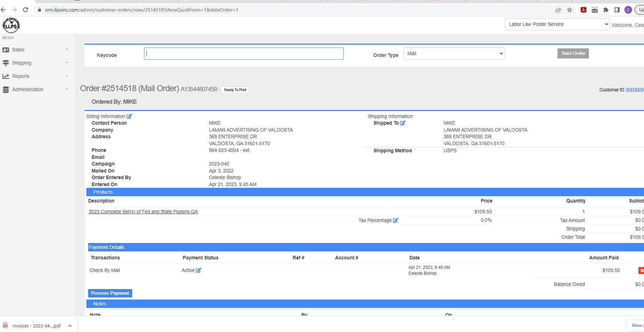Click into the Keycode input field
Screen dimensions: 644x332
click(x=244, y=54)
